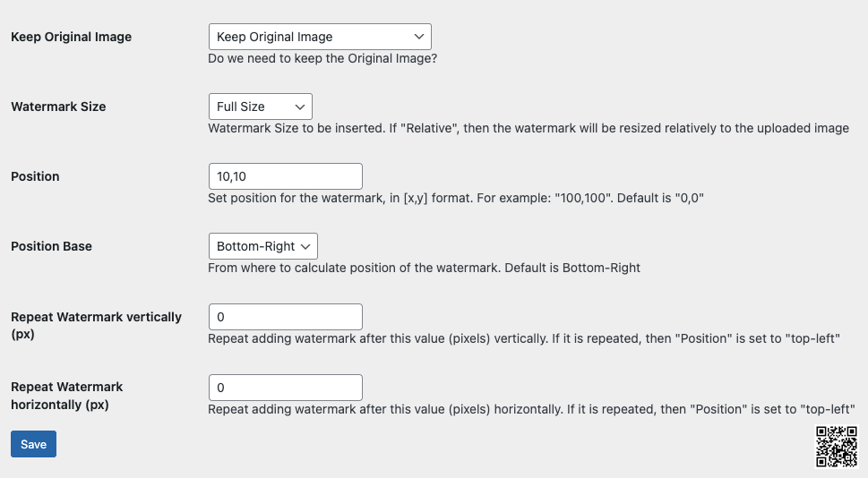Select the Repeat Watermark vertically pixel field
Viewport: 868px width, 478px height.
(x=286, y=317)
